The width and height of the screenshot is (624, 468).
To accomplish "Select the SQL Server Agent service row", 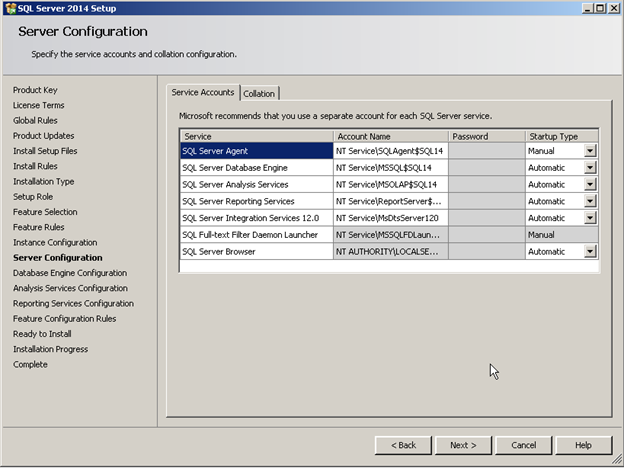I will 257,151.
